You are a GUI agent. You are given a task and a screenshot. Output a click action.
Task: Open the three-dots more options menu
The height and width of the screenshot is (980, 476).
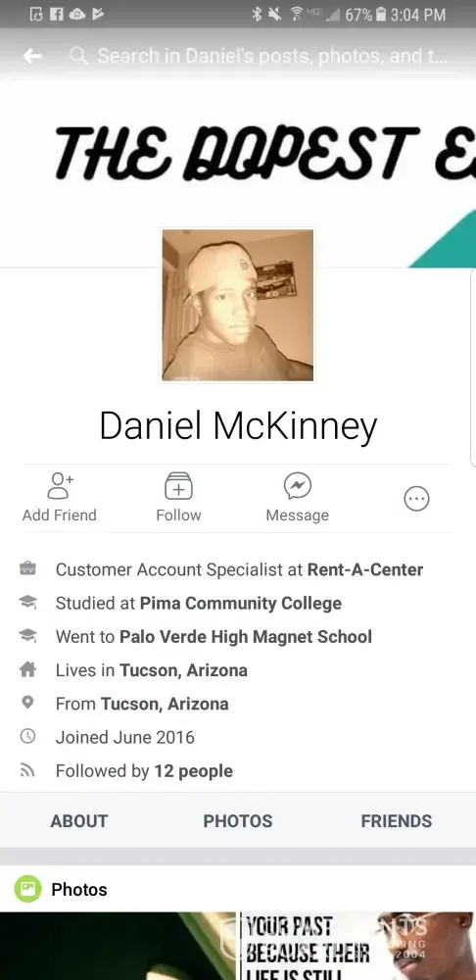(416, 499)
